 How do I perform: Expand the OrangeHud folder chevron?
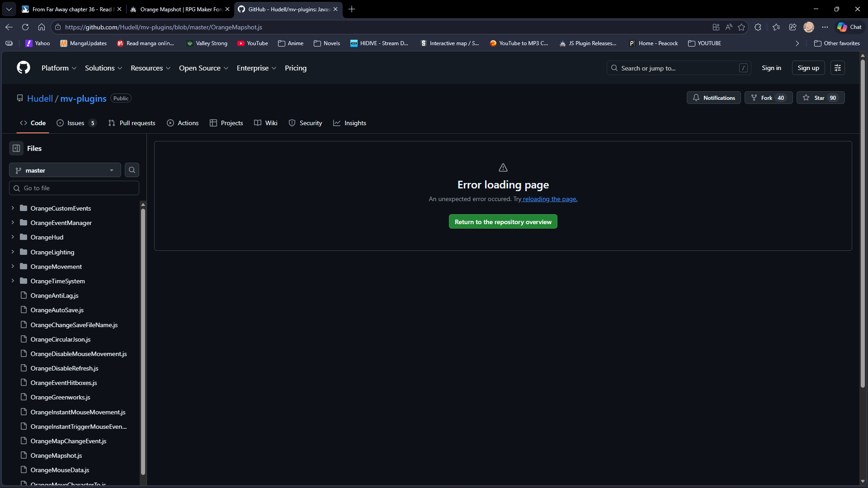13,237
